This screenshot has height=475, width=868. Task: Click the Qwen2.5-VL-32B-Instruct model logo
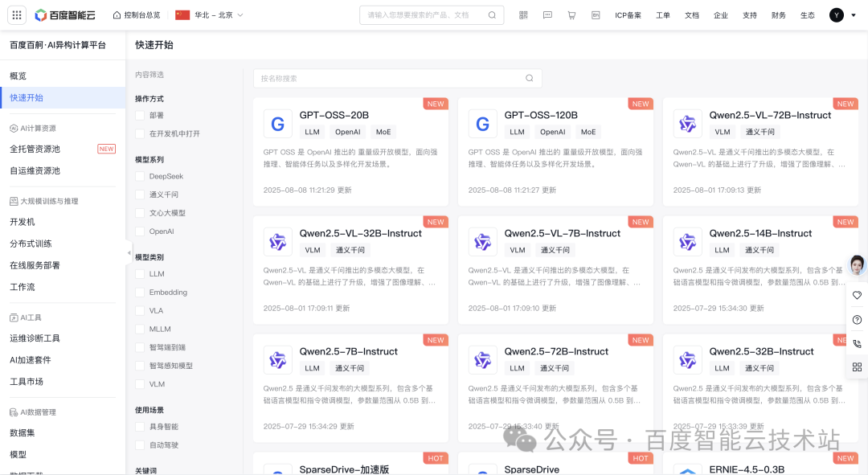pos(277,242)
